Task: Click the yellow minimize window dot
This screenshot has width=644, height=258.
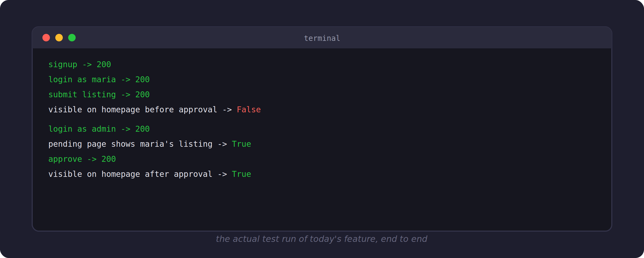Action: (x=59, y=38)
